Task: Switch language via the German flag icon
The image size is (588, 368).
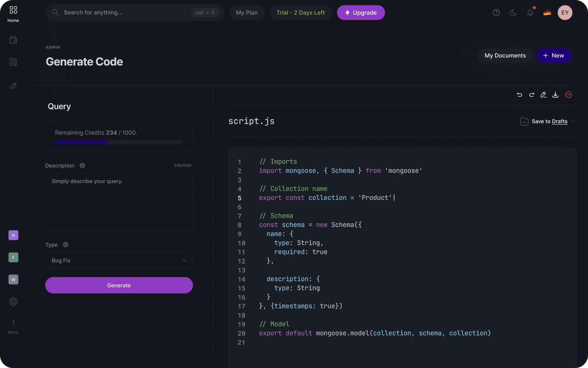Action: tap(547, 12)
